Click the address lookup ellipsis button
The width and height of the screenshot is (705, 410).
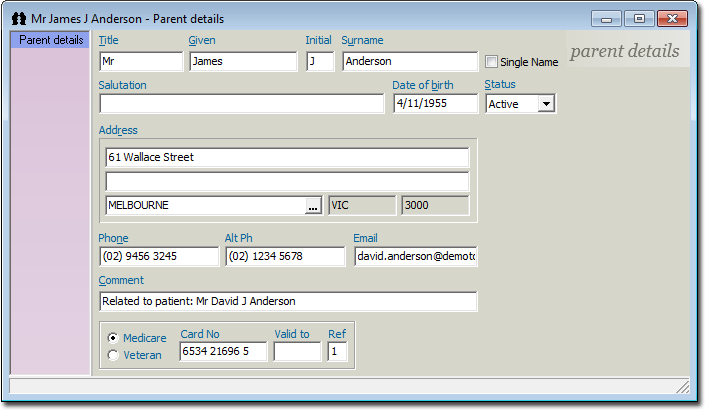[313, 206]
